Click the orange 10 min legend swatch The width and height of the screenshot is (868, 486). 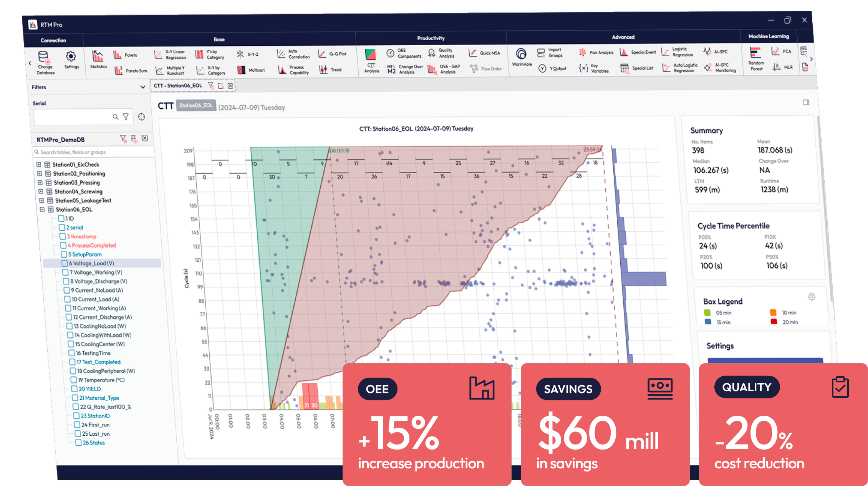pyautogui.click(x=773, y=312)
